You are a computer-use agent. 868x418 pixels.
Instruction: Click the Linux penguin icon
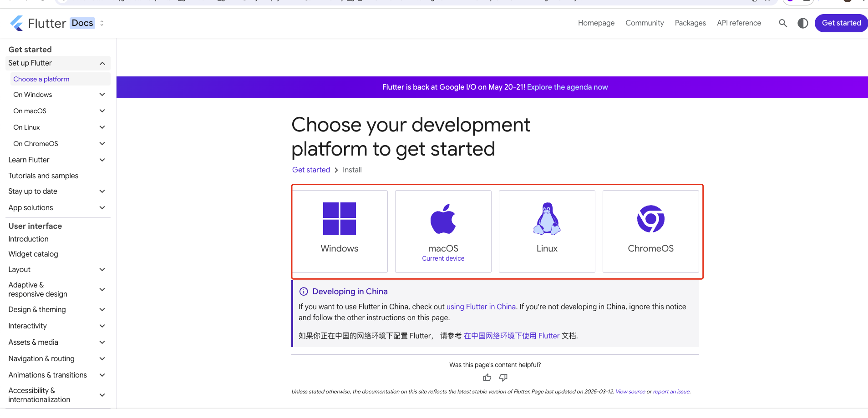coord(547,219)
